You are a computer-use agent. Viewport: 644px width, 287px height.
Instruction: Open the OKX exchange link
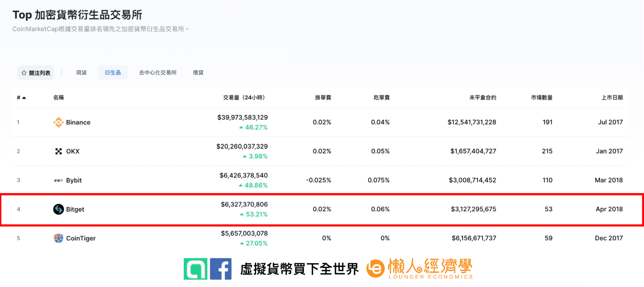[x=73, y=151]
